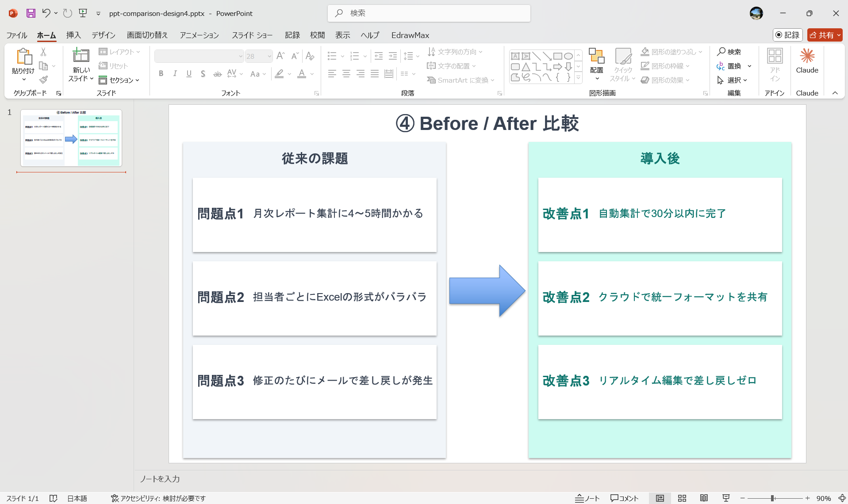Click text highlight color pen swatch
The width and height of the screenshot is (848, 504).
(x=279, y=74)
